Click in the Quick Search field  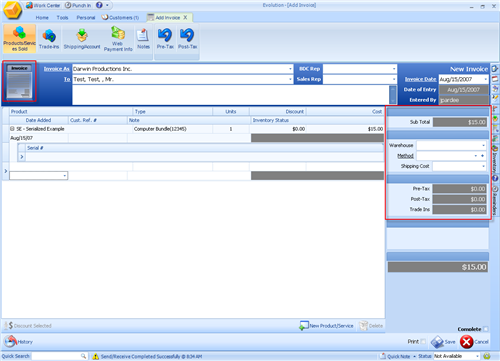[56, 356]
